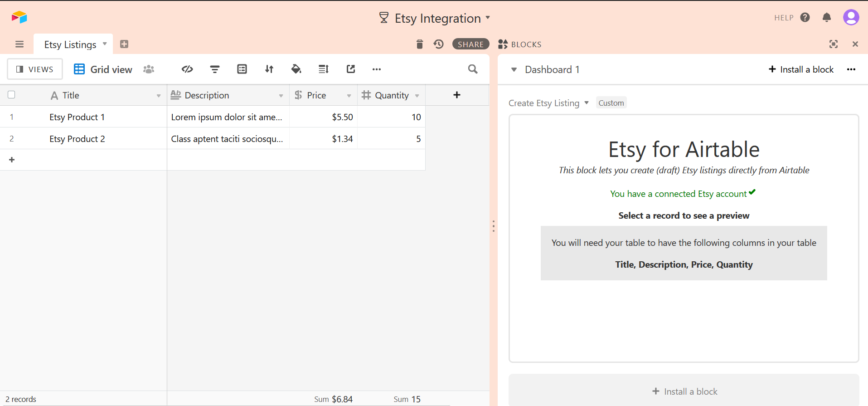Click the HELP question mark icon

pos(805,17)
